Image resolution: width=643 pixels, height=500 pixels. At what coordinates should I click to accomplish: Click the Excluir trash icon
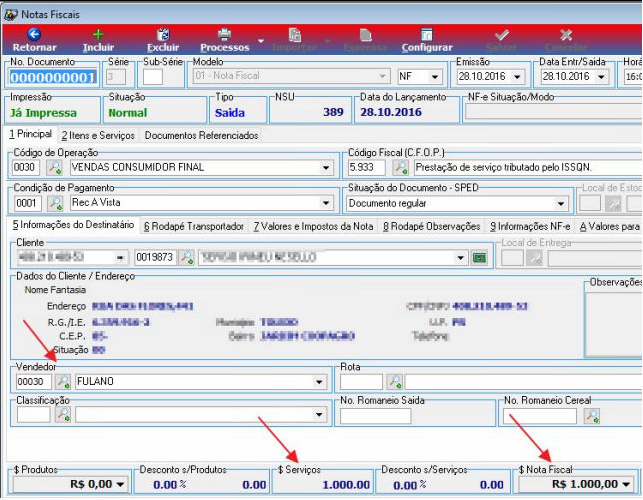163,34
